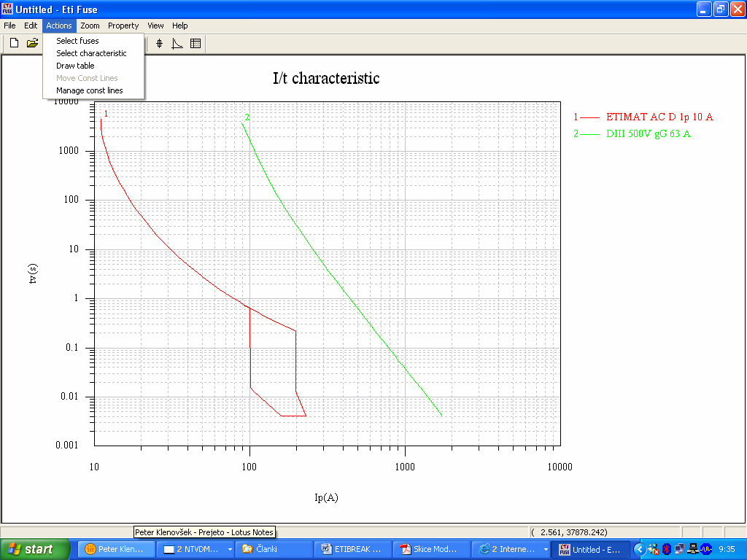Image resolution: width=747 pixels, height=560 pixels.
Task: Click the green DIII 500V gG 63 A legend line
Action: coord(591,134)
